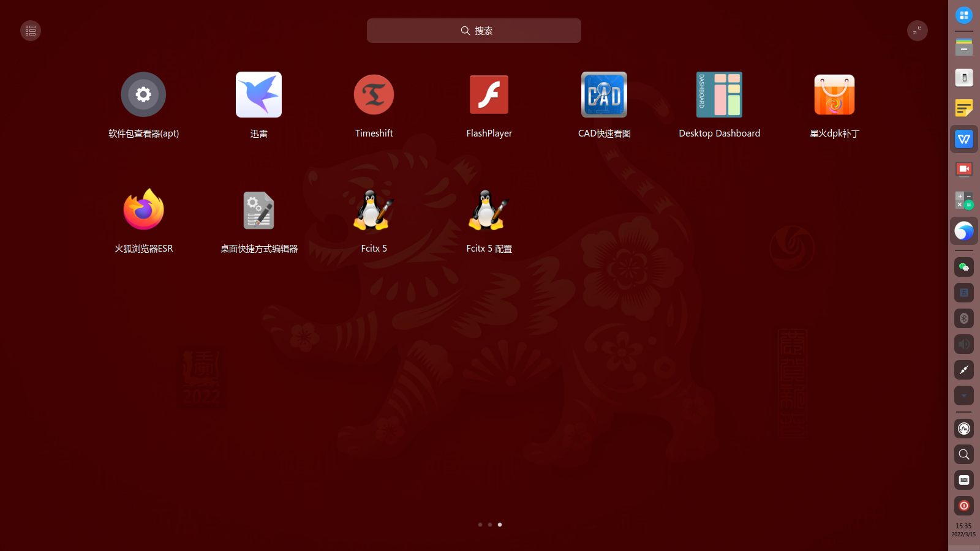
Task: Open the file manager from the dock
Action: click(964, 47)
